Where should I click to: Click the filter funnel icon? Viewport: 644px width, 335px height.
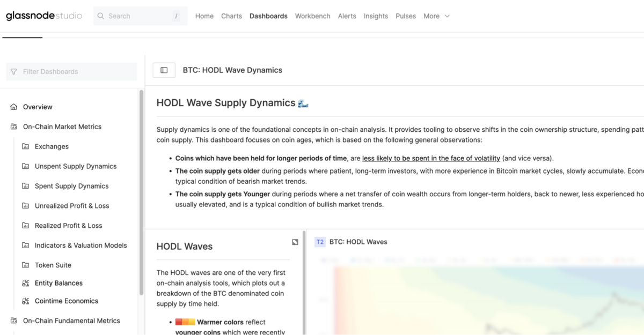pyautogui.click(x=14, y=72)
